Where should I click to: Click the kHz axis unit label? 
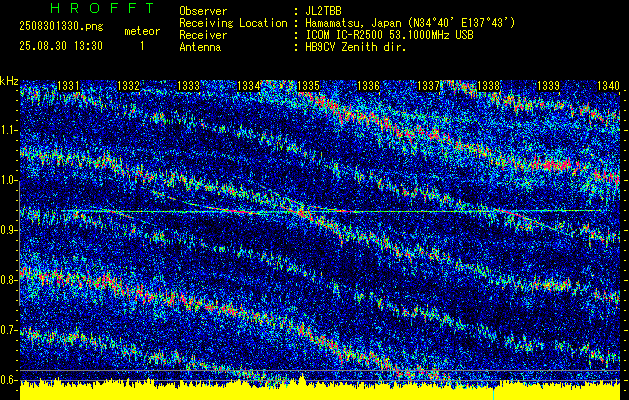pyautogui.click(x=9, y=81)
